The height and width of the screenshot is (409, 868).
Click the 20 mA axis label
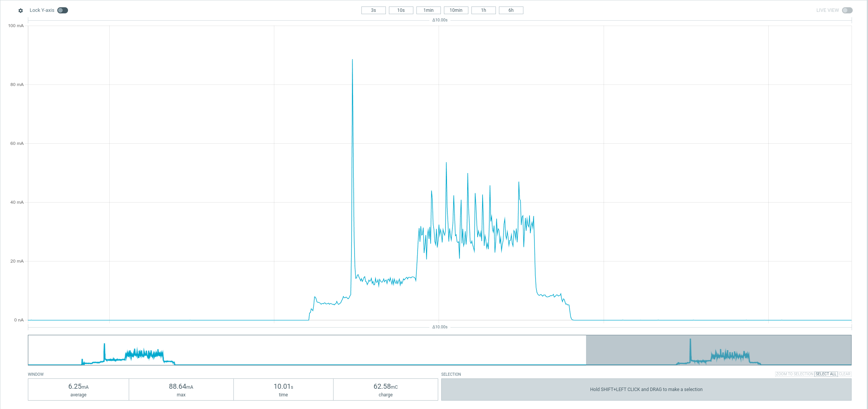click(x=17, y=261)
